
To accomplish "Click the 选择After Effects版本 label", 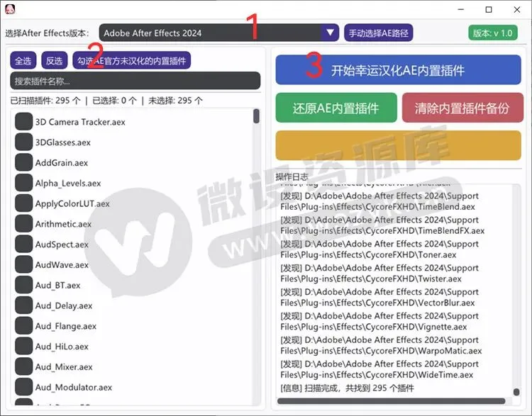I will point(47,33).
